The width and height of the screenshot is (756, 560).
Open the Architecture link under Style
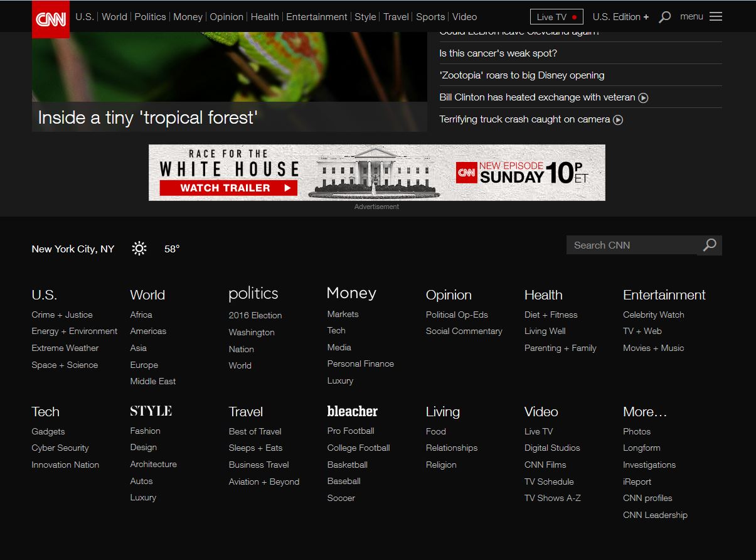[154, 464]
